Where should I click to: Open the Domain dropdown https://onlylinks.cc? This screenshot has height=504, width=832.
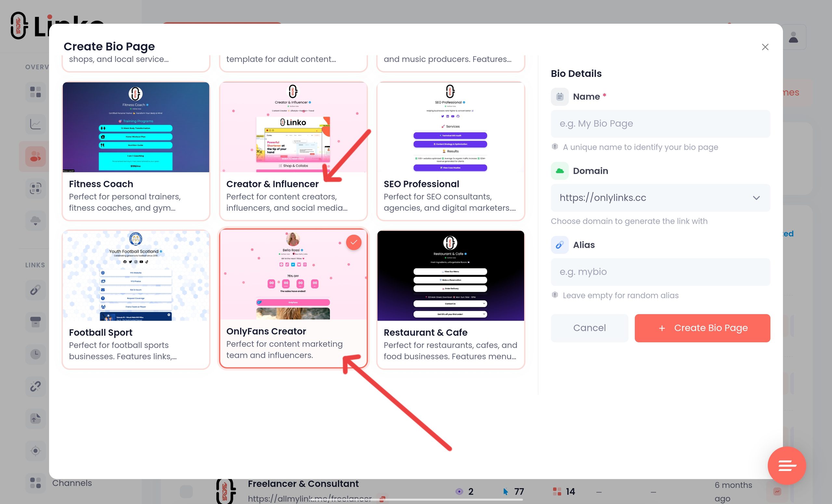[660, 198]
